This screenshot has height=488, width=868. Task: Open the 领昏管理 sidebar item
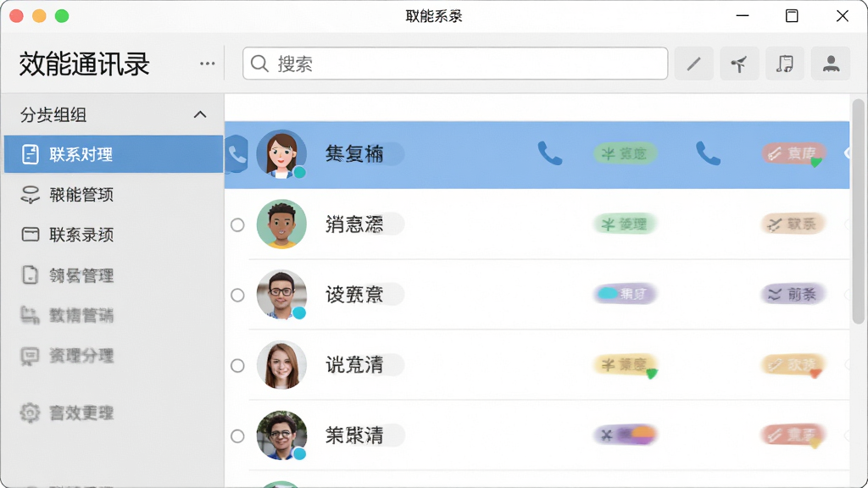pyautogui.click(x=114, y=275)
